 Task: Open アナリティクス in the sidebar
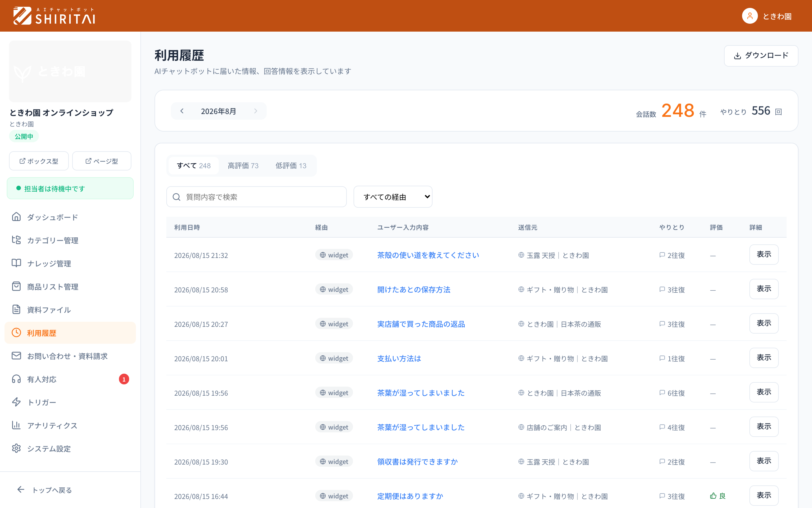point(70,425)
